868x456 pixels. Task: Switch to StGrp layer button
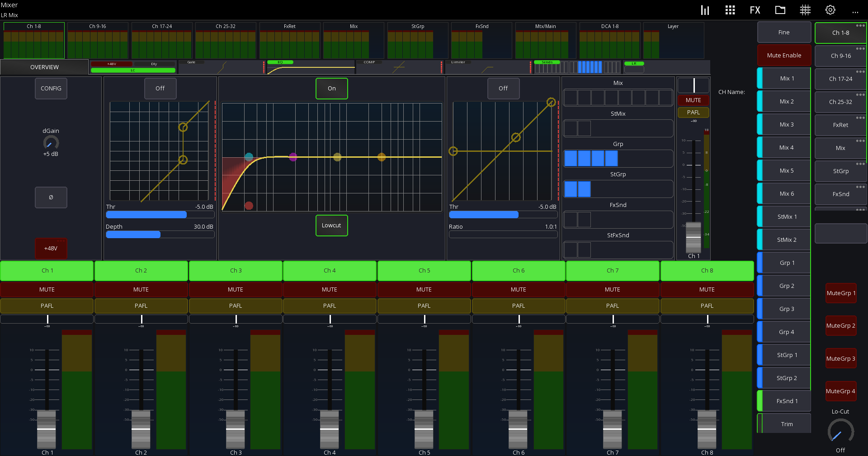coord(840,171)
